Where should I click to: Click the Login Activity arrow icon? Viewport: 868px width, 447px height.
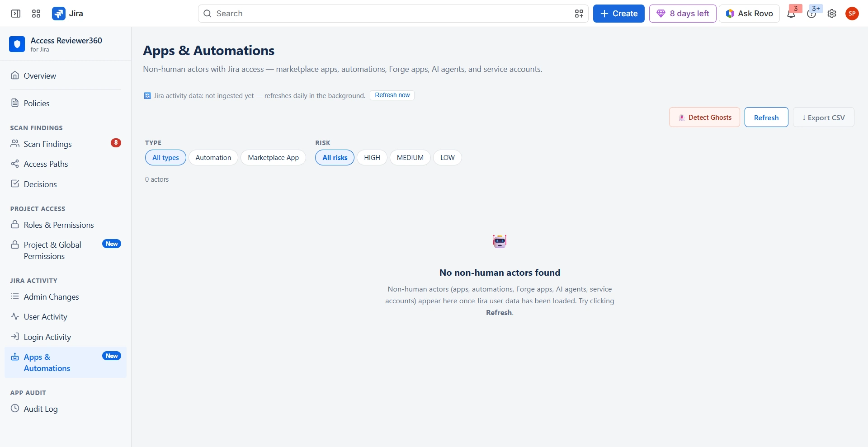(15, 336)
